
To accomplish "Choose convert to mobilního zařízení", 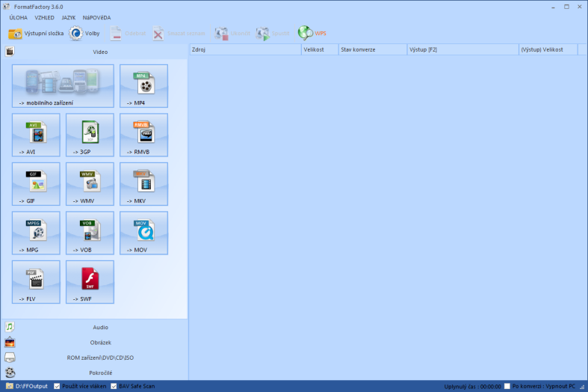I will tap(63, 86).
